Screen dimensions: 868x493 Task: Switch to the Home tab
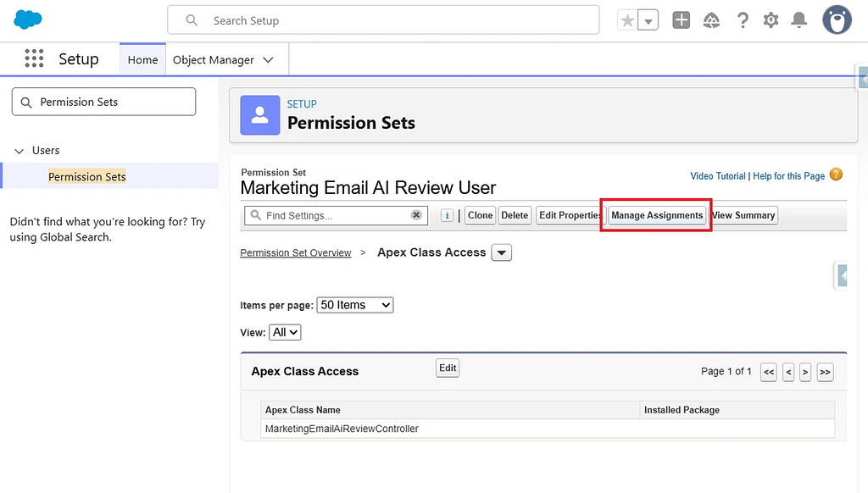(x=142, y=60)
